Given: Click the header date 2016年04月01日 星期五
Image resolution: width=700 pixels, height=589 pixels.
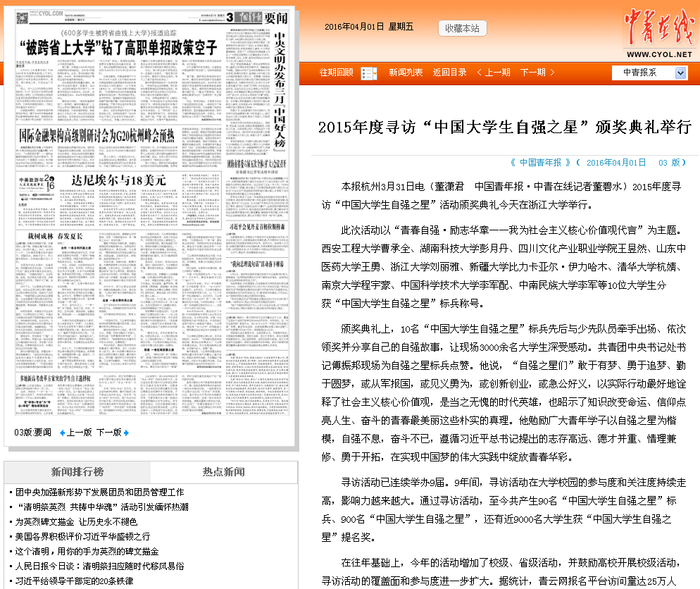Looking at the screenshot, I should [x=369, y=27].
